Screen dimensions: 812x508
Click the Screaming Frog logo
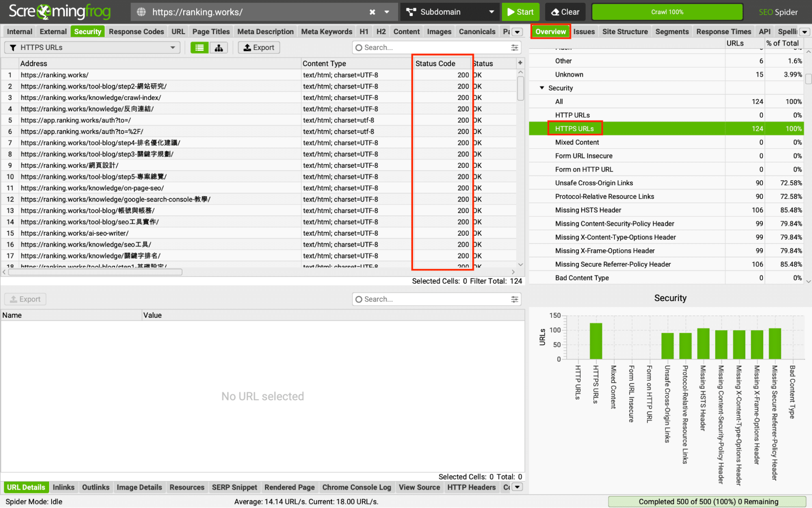60,12
